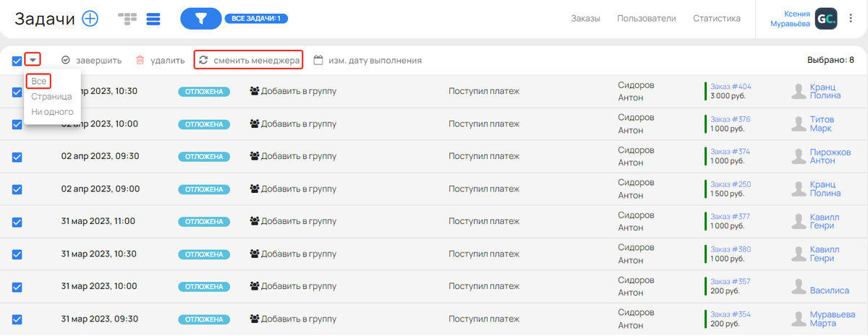The height and width of the screenshot is (336, 868).
Task: Choose 'Все' in selection dropdown
Action: click(x=39, y=81)
